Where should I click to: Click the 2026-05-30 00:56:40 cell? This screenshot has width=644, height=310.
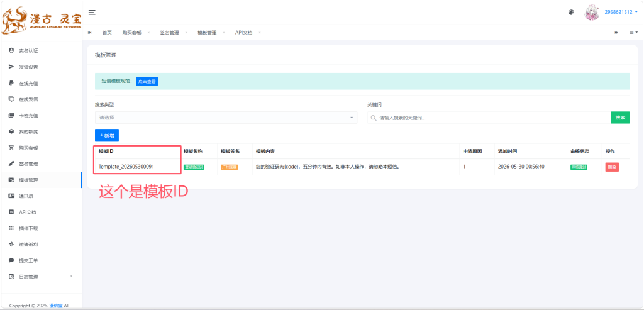521,167
